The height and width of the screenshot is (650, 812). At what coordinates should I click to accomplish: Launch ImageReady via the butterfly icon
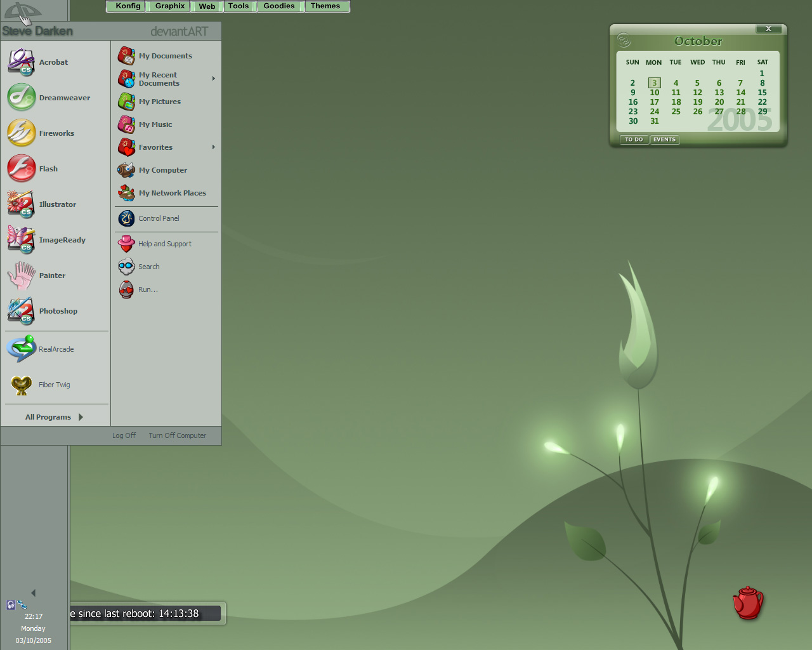point(21,240)
